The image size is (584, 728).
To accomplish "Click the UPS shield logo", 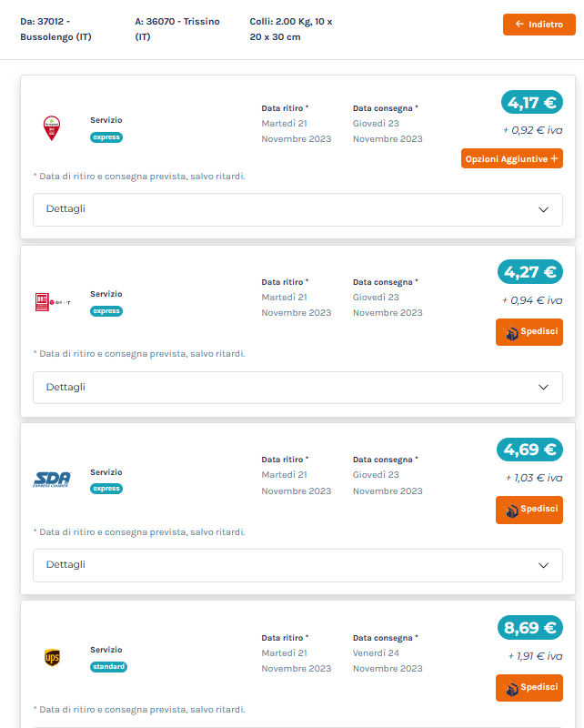I will 52,657.
